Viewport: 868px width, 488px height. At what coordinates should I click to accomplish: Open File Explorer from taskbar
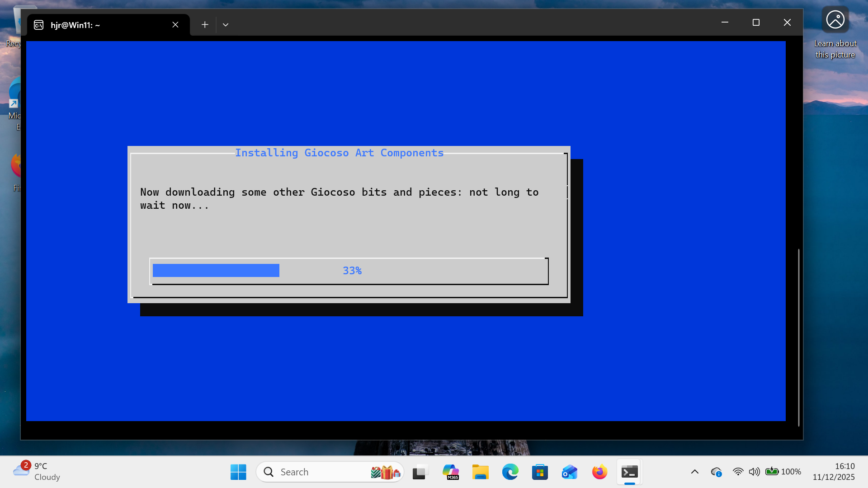click(x=480, y=472)
